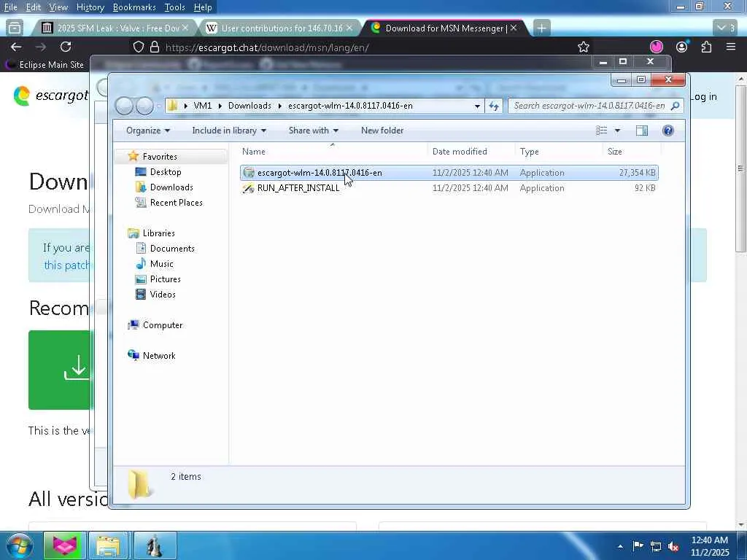Click Downloads in the address path
Image resolution: width=747 pixels, height=560 pixels.
click(249, 106)
